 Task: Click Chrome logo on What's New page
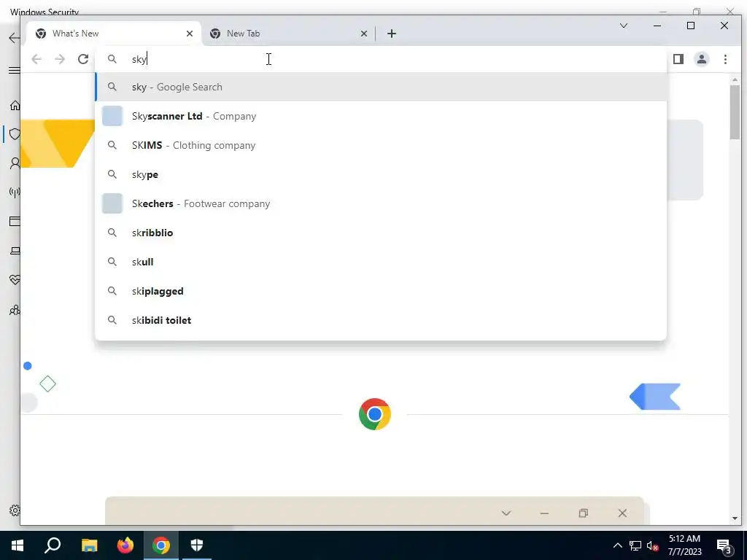(x=375, y=414)
